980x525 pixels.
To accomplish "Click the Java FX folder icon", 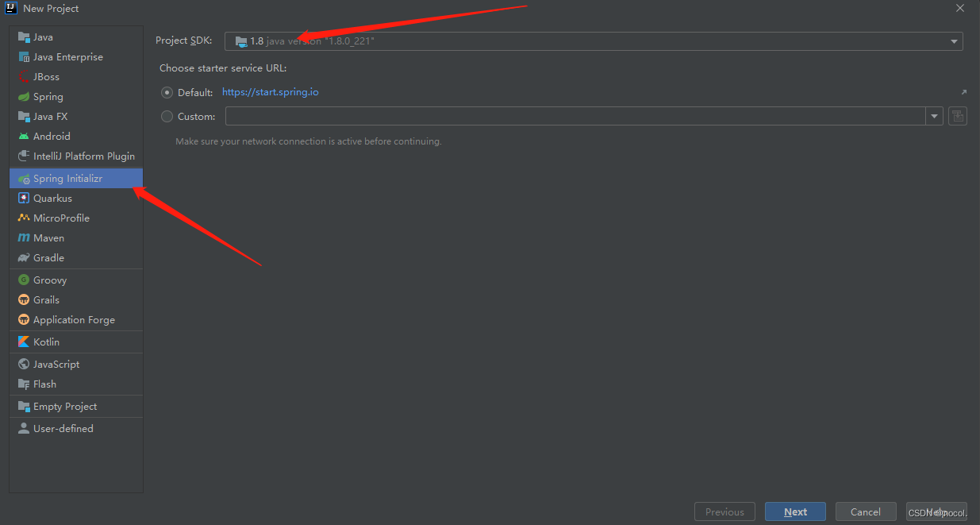I will 24,117.
